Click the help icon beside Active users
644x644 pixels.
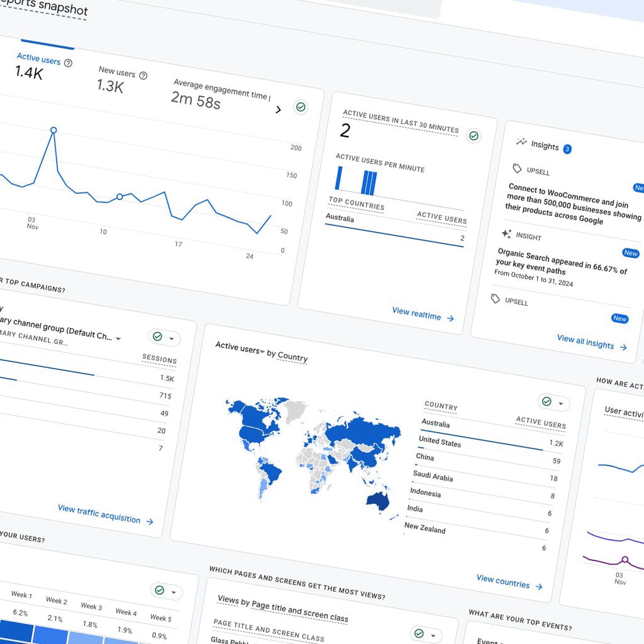(69, 64)
